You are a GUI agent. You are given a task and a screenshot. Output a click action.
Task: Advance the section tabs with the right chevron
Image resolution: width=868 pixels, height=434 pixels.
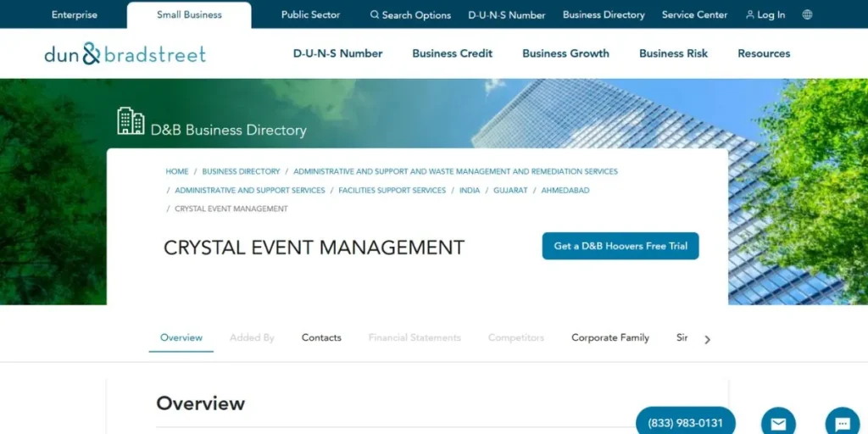707,340
